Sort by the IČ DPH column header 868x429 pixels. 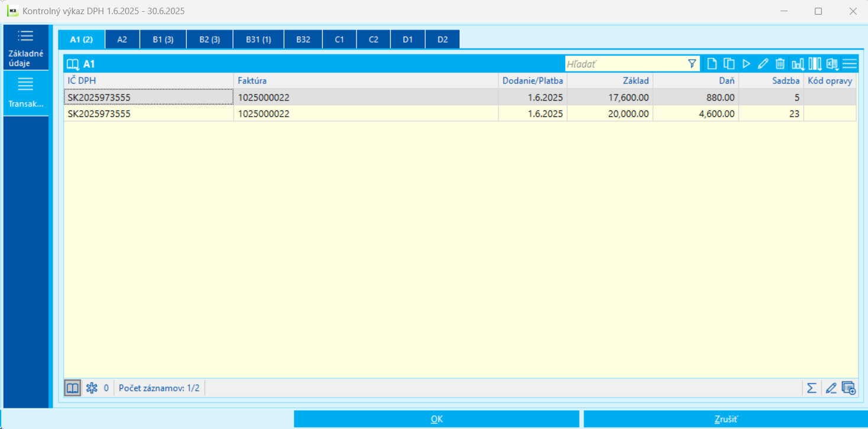(149, 81)
